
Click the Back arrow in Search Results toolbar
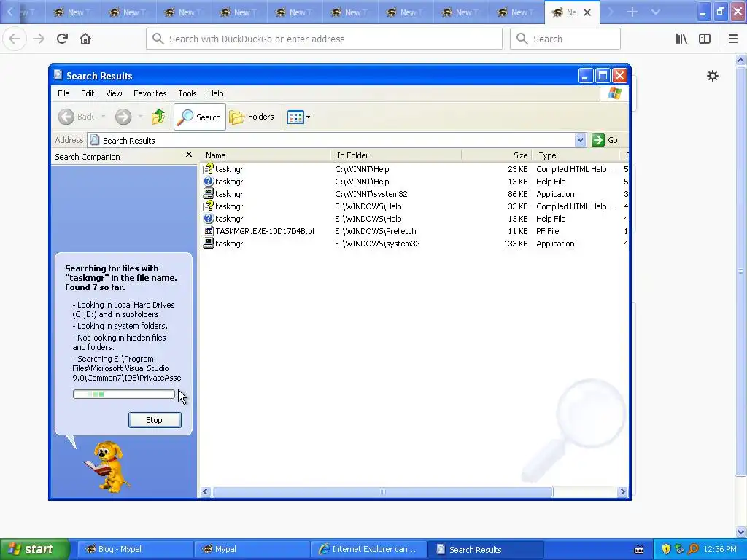coord(66,117)
